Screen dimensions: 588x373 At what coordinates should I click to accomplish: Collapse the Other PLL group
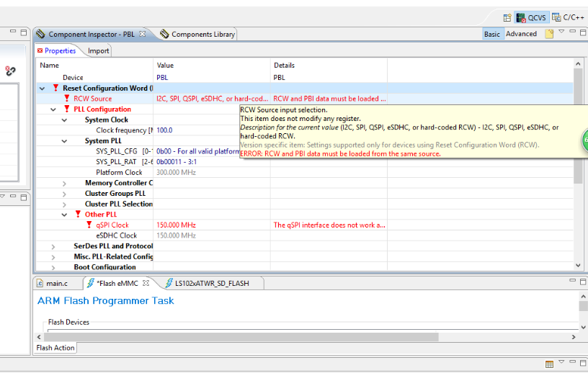click(x=65, y=215)
